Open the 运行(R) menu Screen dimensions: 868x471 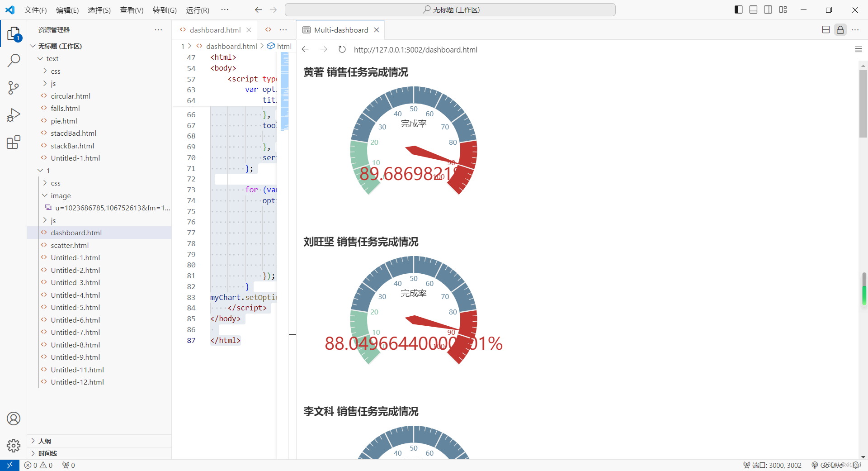(198, 10)
